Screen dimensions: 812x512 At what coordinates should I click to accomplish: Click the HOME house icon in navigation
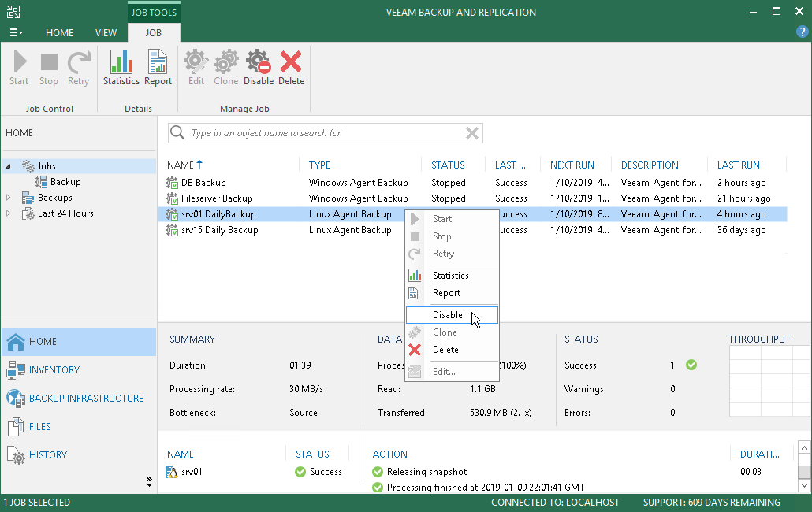(16, 341)
